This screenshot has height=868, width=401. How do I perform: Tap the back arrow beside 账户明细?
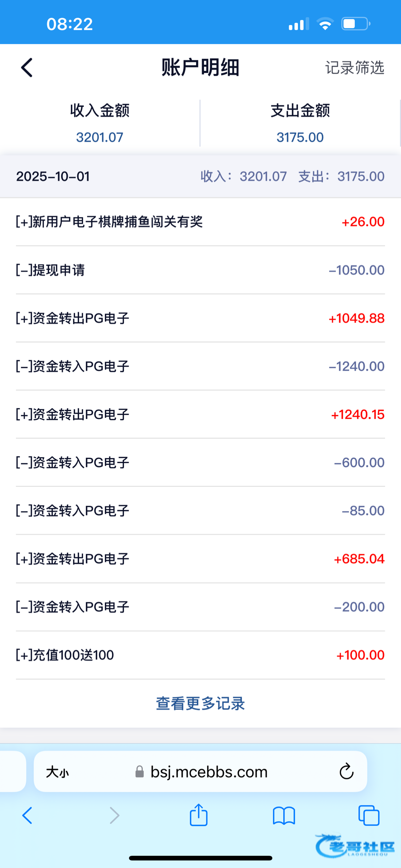[27, 68]
